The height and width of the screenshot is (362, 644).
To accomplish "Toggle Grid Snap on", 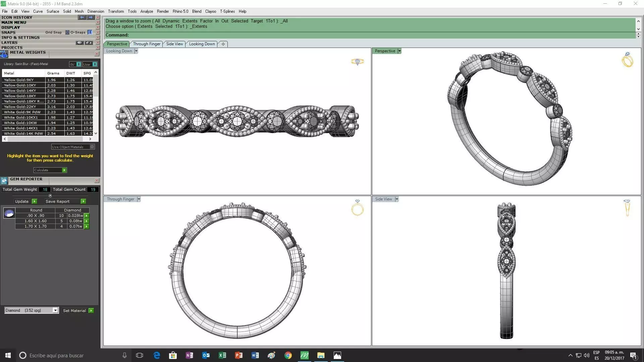I will [x=67, y=33].
